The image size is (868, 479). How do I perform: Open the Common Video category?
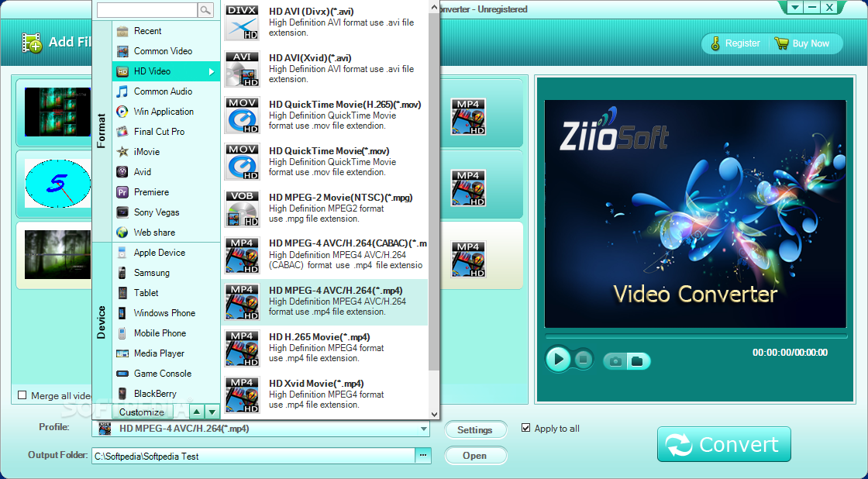click(x=166, y=51)
